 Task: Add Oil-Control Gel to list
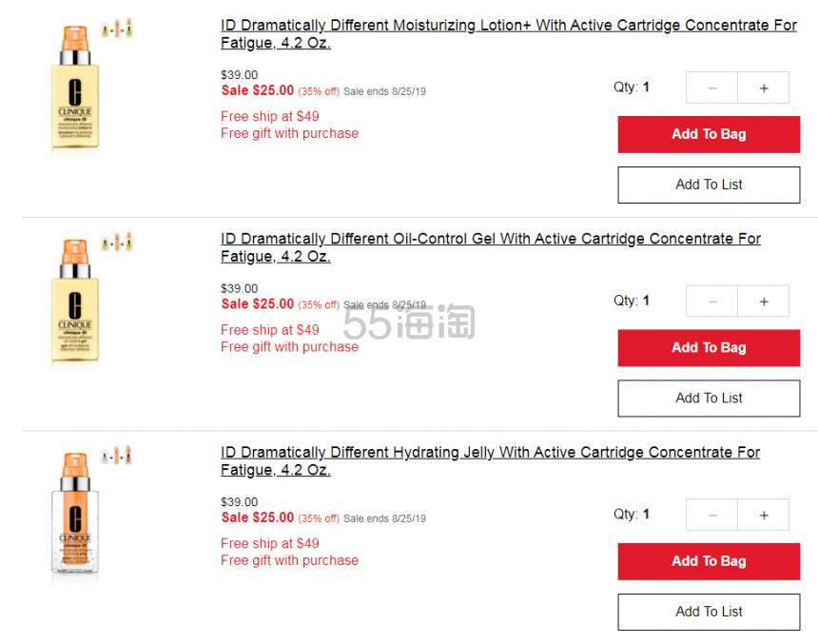tap(709, 399)
